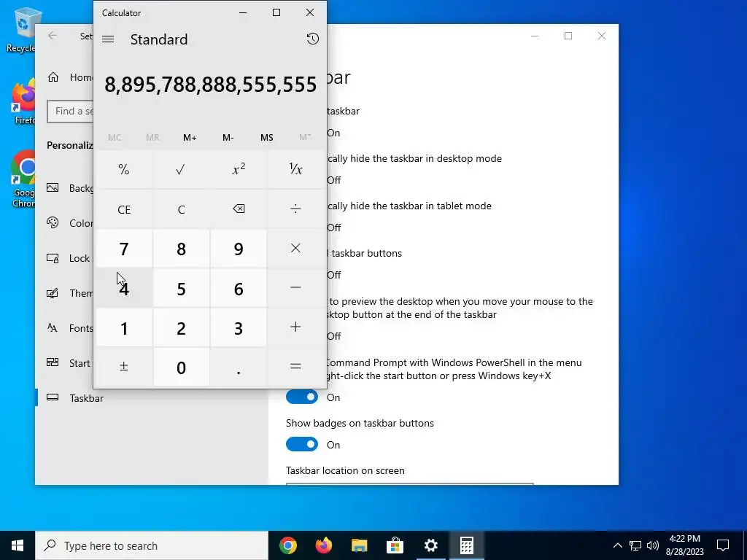Open the Calculator hamburger navigation menu

108,39
